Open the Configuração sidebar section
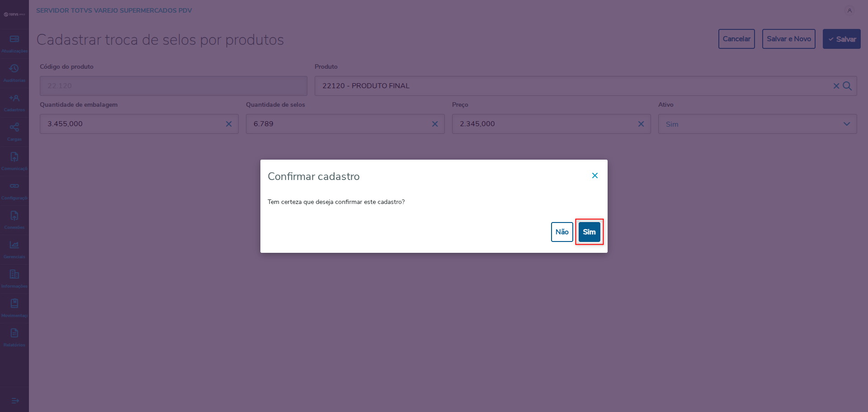The image size is (868, 412). tap(14, 191)
